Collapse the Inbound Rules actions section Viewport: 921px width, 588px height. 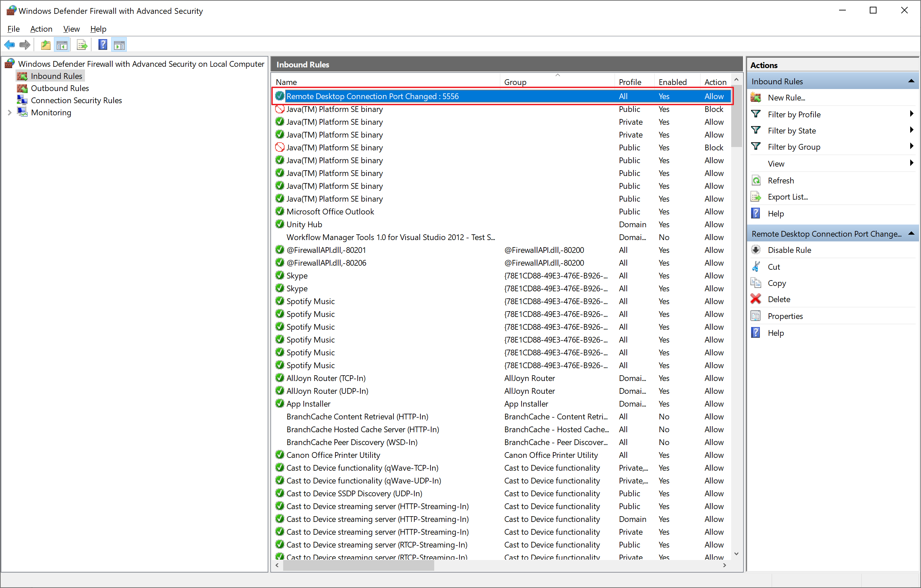[x=911, y=81]
